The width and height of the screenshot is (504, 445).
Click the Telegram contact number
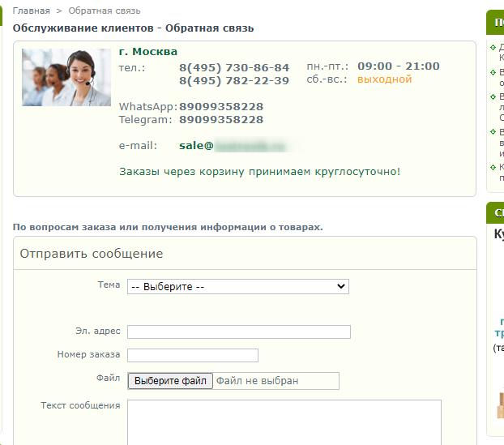pyautogui.click(x=220, y=119)
